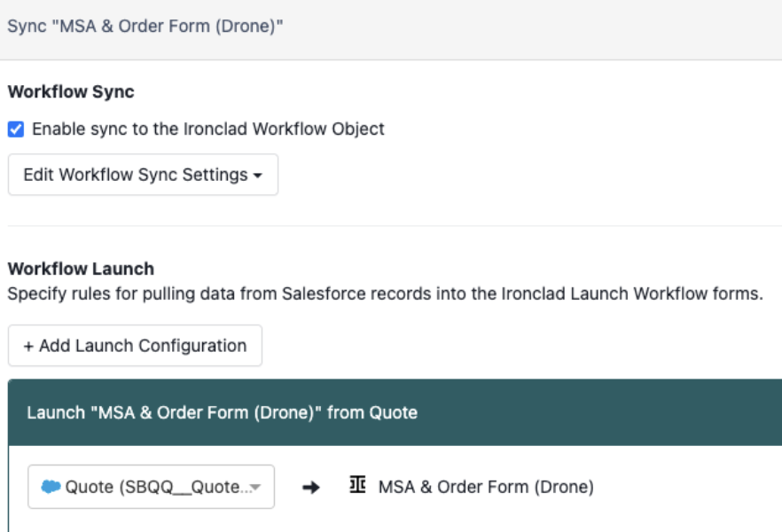Uncheck Enable sync to Ironclad Workflow Object

[x=16, y=129]
